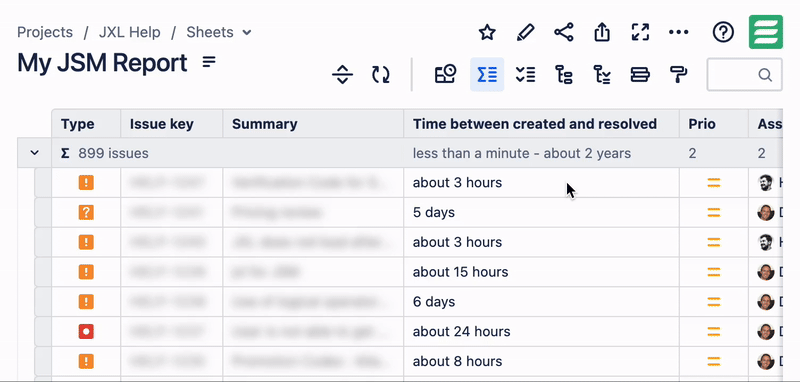The width and height of the screenshot is (800, 382).
Task: Toggle row height layout icon
Action: pos(640,75)
